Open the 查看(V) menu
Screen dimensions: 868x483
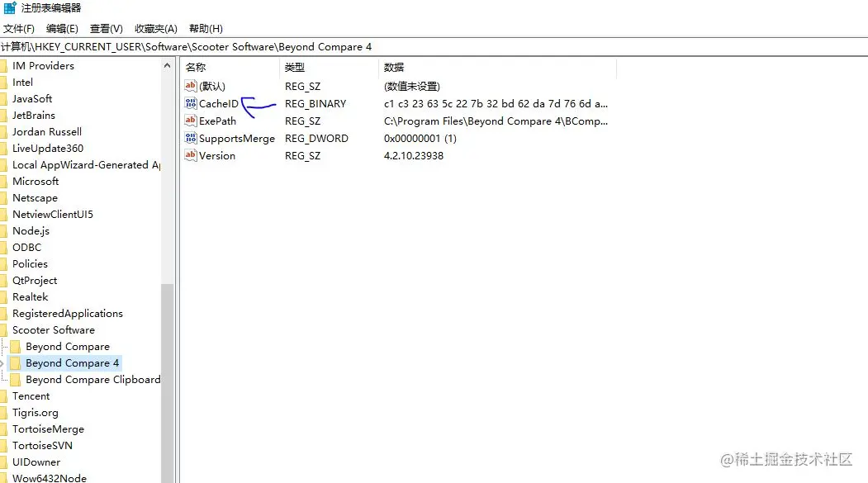coord(107,29)
